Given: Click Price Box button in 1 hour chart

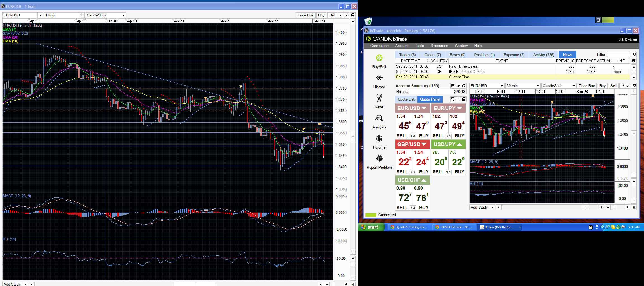Looking at the screenshot, I should tap(306, 15).
